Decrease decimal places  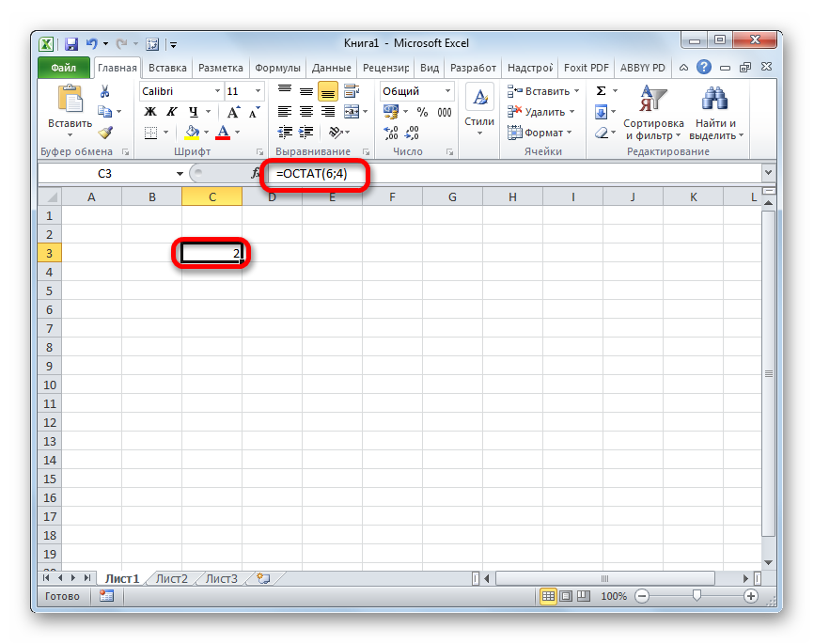[x=412, y=133]
